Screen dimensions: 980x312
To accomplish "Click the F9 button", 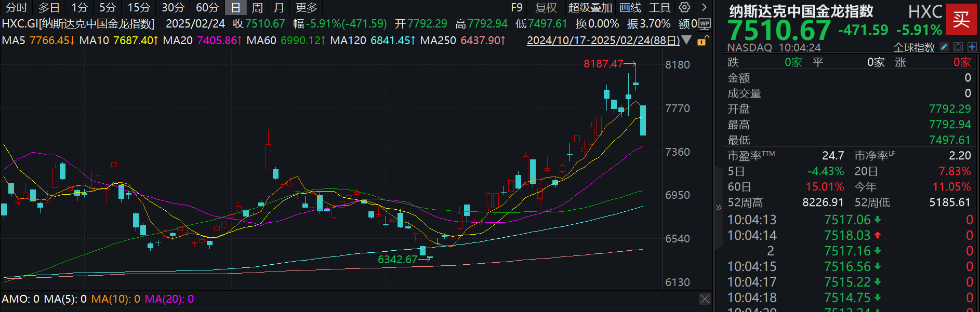I will pyautogui.click(x=517, y=7).
